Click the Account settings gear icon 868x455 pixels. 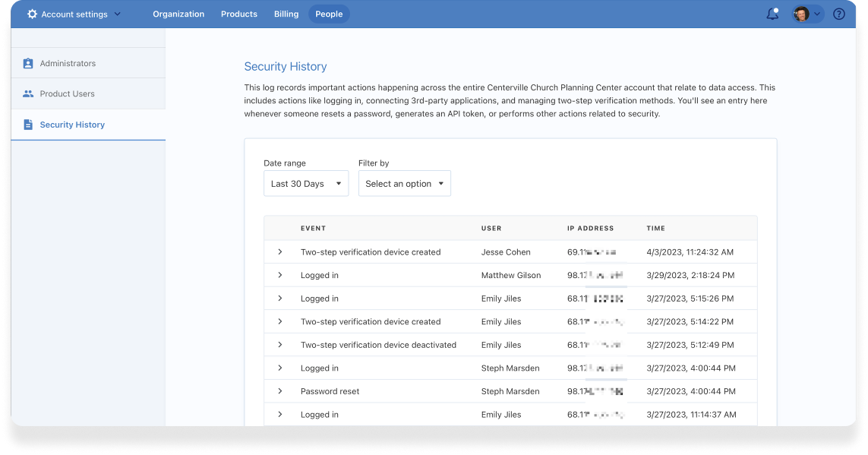pyautogui.click(x=32, y=14)
